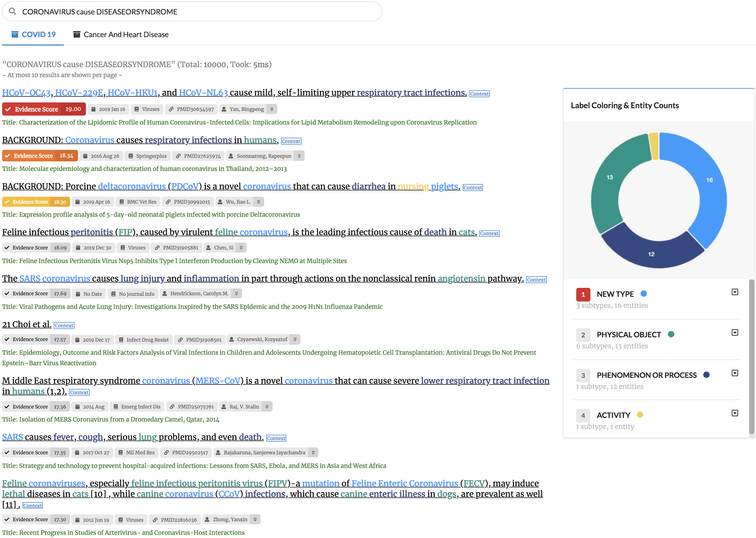Click the link icon beside PMID25075761
This screenshot has width=756, height=538.
point(172,407)
